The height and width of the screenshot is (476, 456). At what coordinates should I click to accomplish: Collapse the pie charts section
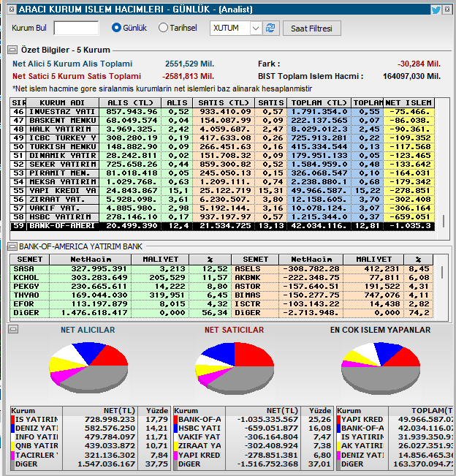coord(13,330)
